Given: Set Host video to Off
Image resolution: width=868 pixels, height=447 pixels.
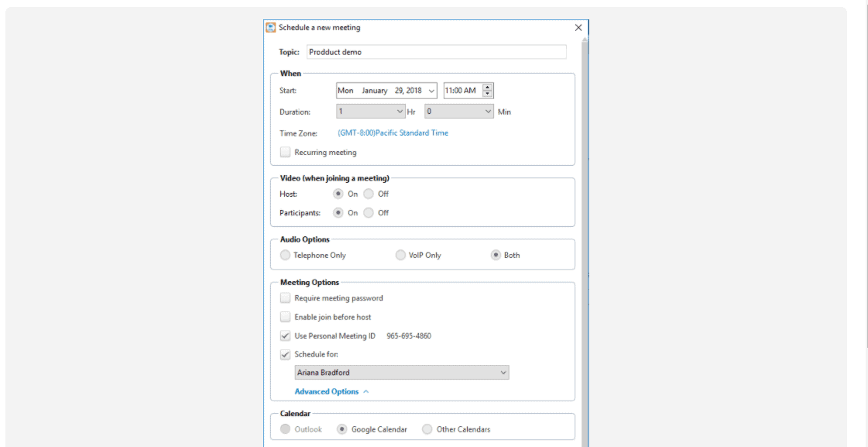Looking at the screenshot, I should point(369,194).
